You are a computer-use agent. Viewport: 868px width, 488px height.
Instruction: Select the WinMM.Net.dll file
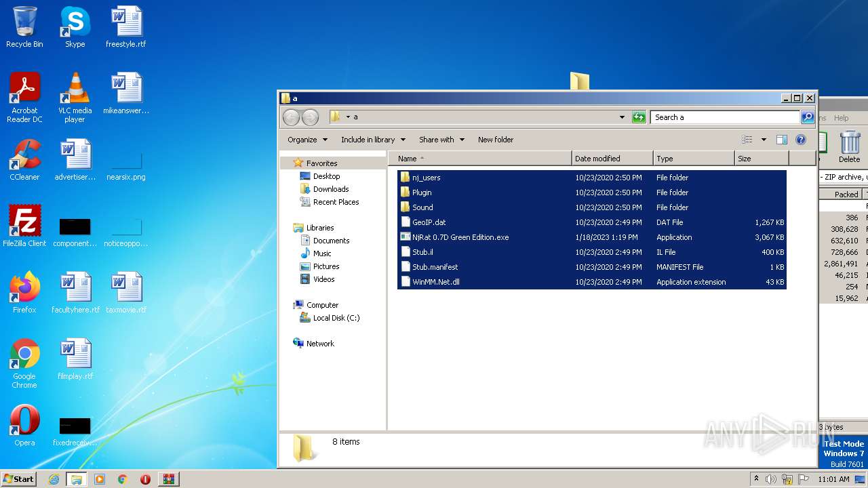(592, 282)
